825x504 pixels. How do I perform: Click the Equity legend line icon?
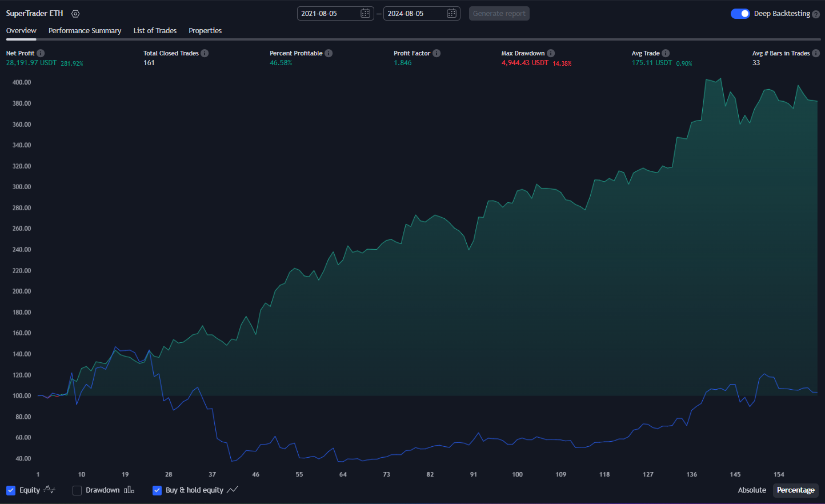tap(49, 490)
